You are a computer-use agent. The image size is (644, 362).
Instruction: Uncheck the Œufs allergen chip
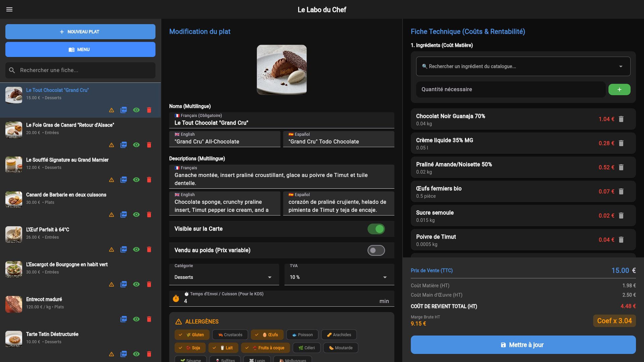pos(267,335)
